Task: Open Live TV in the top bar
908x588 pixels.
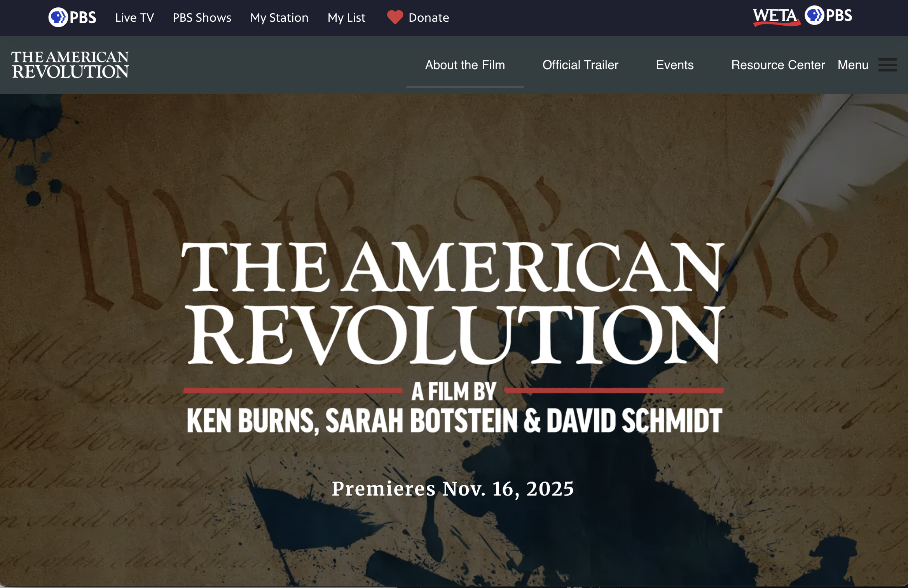Action: 134,17
